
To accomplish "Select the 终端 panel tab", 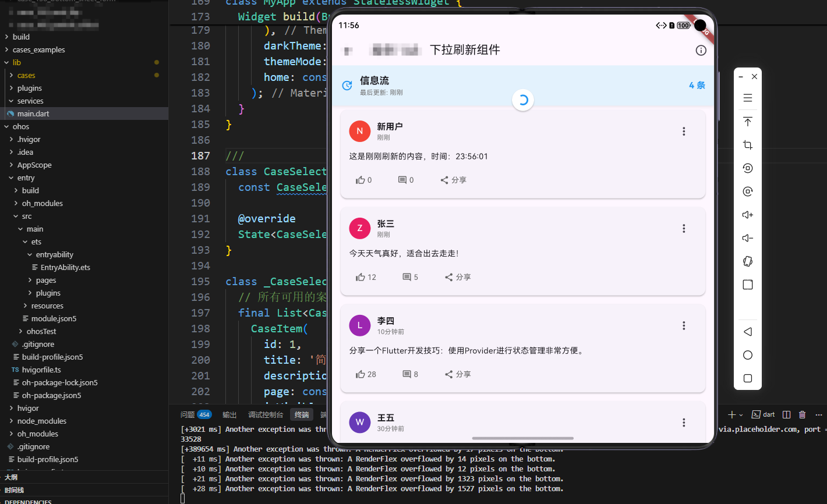I will (x=302, y=414).
